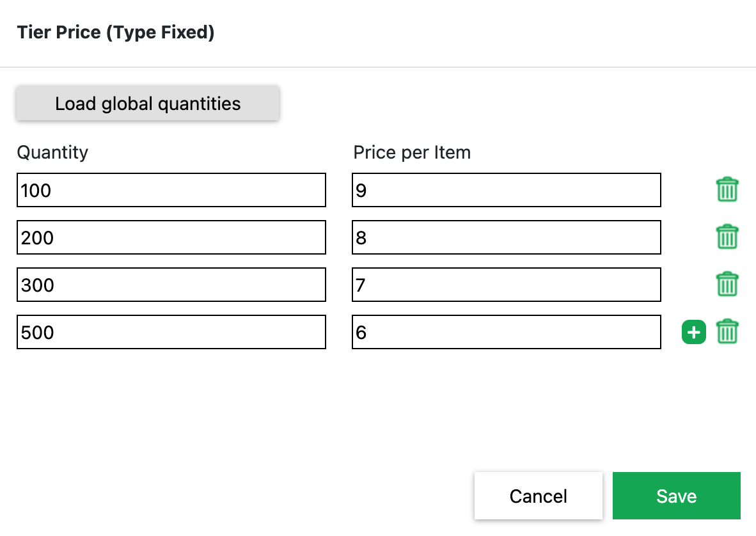Click the price input showing 8
The image size is (756, 536).
tap(506, 237)
